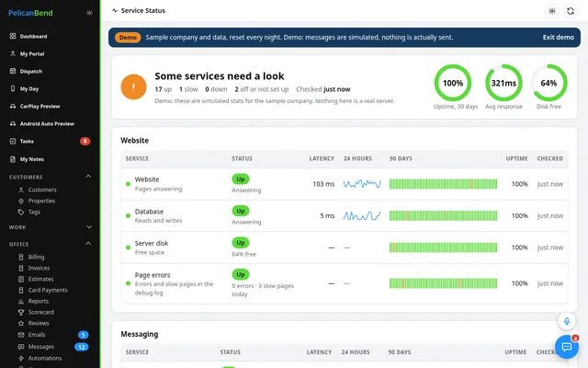The height and width of the screenshot is (368, 588).
Task: Click the Tasks checkbox icon
Action: [13, 141]
